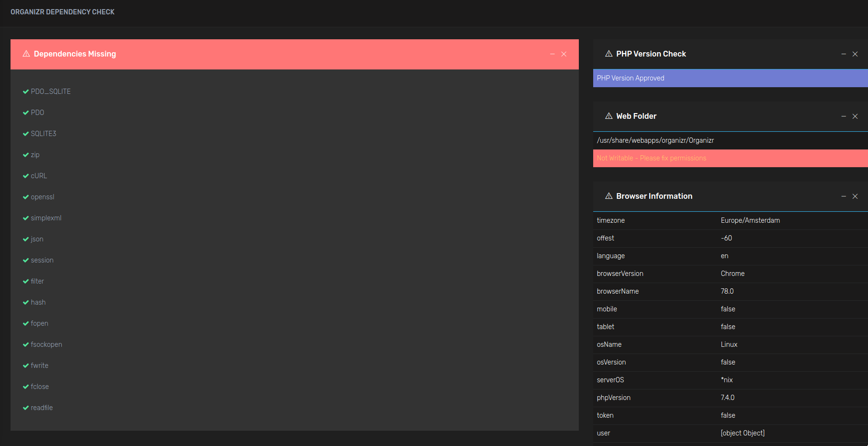Select the timezone row showing Europe/Amsterdam

[728, 220]
